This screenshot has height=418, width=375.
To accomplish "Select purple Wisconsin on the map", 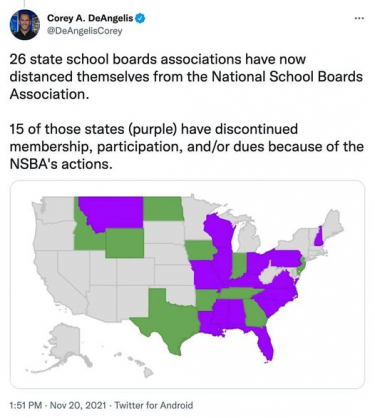I will point(218,230).
